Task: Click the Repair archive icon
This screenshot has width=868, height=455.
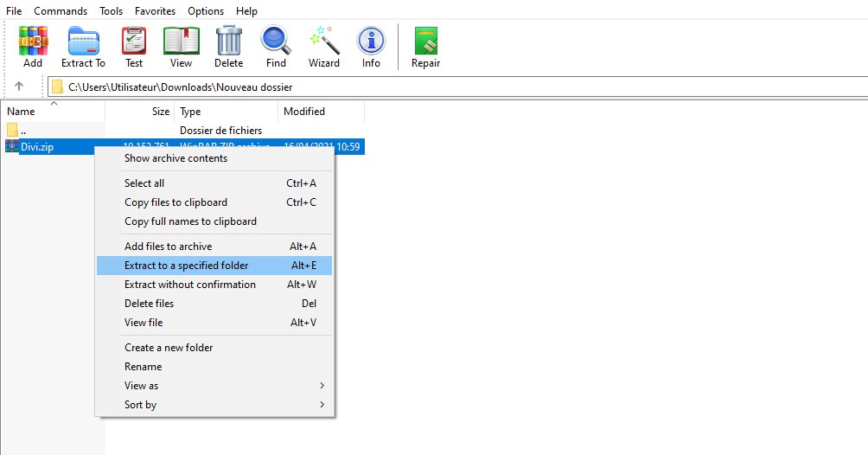Action: tap(425, 47)
